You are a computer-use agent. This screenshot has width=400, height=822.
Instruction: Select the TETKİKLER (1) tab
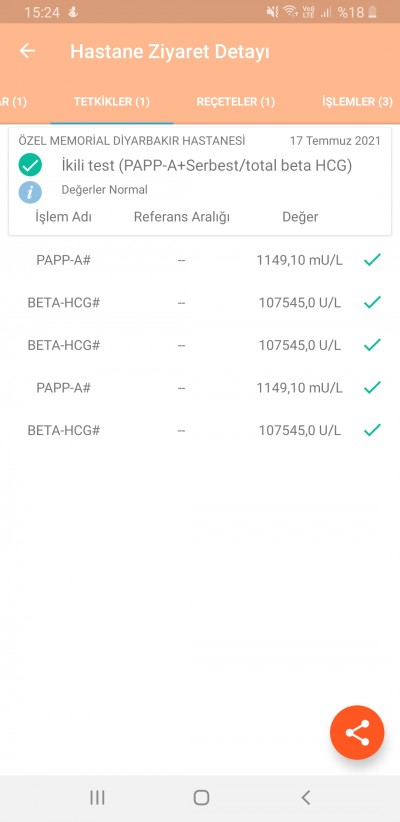[x=112, y=102]
